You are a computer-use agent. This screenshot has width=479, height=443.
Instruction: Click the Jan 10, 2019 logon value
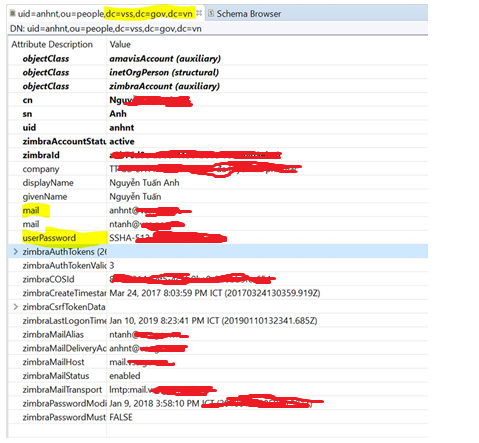point(213,321)
